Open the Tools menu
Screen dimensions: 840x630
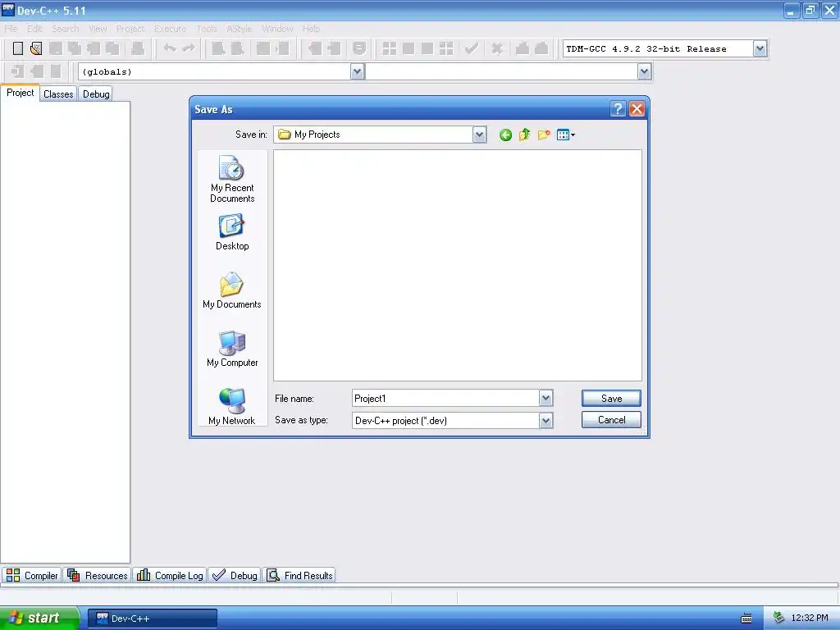(207, 29)
